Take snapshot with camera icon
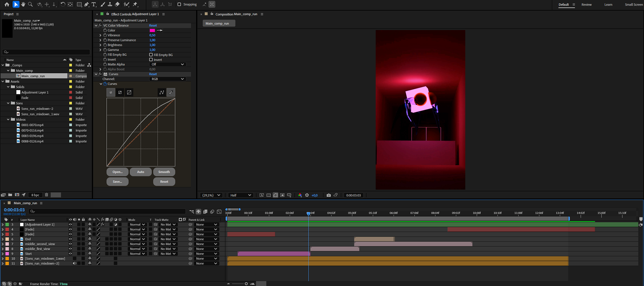This screenshot has height=286, width=644. [328, 195]
